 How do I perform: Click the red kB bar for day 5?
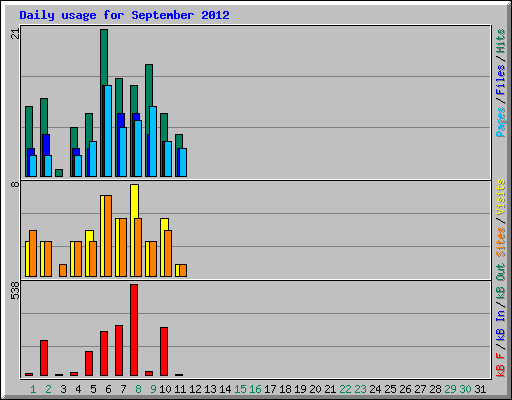pos(89,363)
